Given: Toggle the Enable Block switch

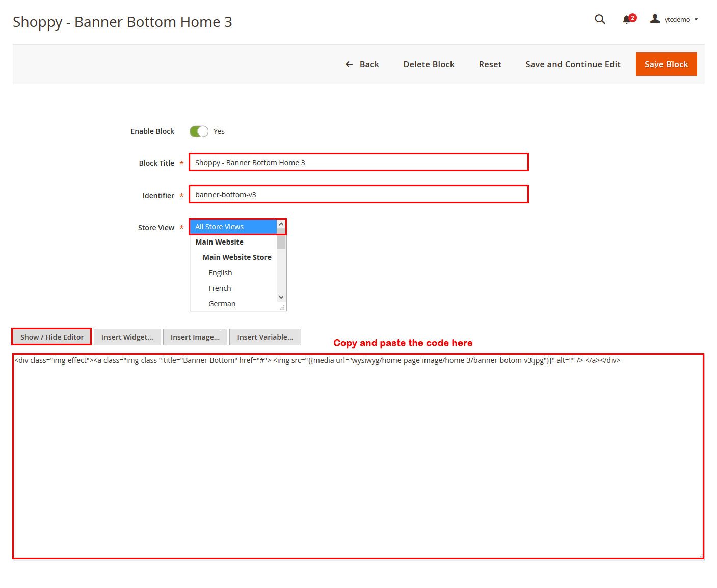Looking at the screenshot, I should [199, 131].
